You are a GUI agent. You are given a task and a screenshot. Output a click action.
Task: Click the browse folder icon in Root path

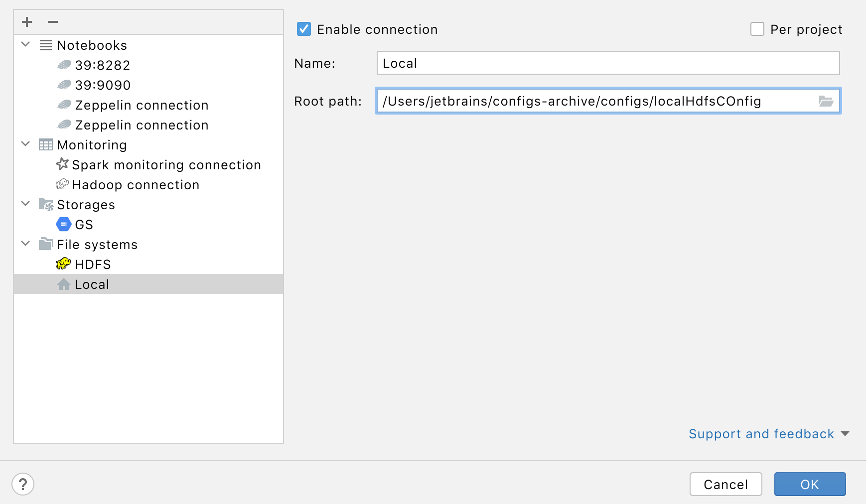point(826,102)
